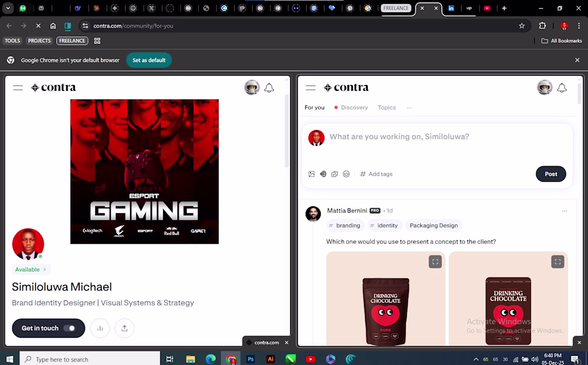Attach an image to the new post

tap(311, 174)
